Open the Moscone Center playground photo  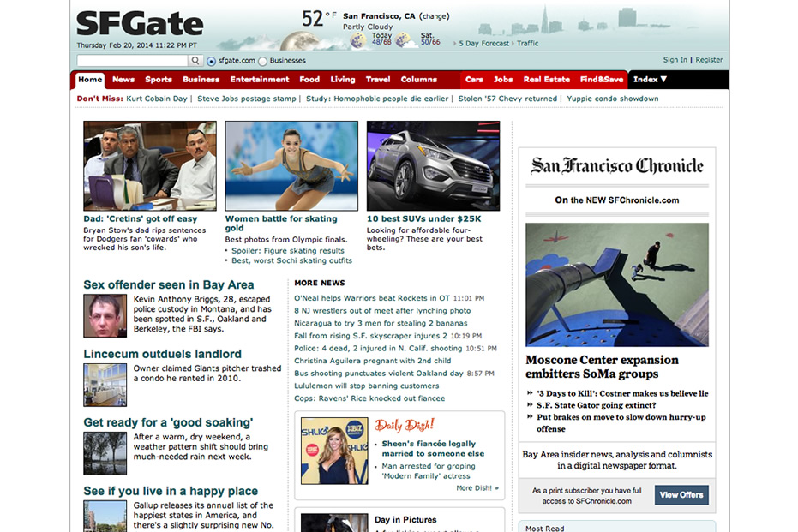617,284
